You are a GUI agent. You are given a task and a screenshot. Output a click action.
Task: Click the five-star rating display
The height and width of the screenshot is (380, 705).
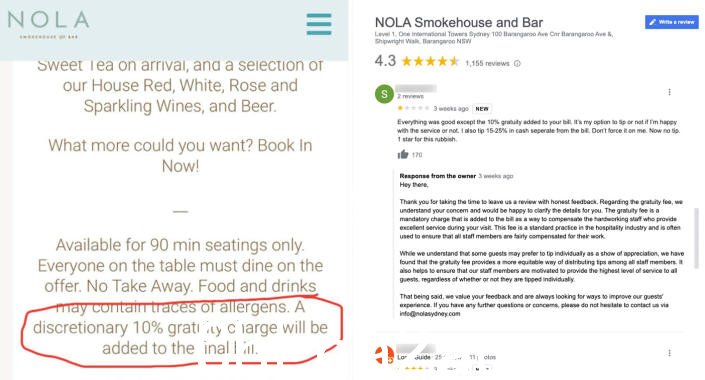(430, 61)
